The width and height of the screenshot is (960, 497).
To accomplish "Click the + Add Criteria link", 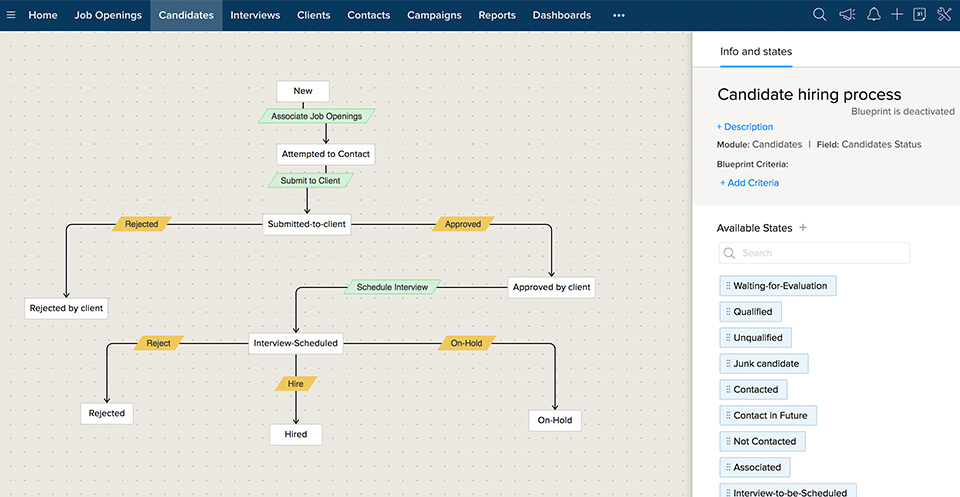I will point(749,183).
